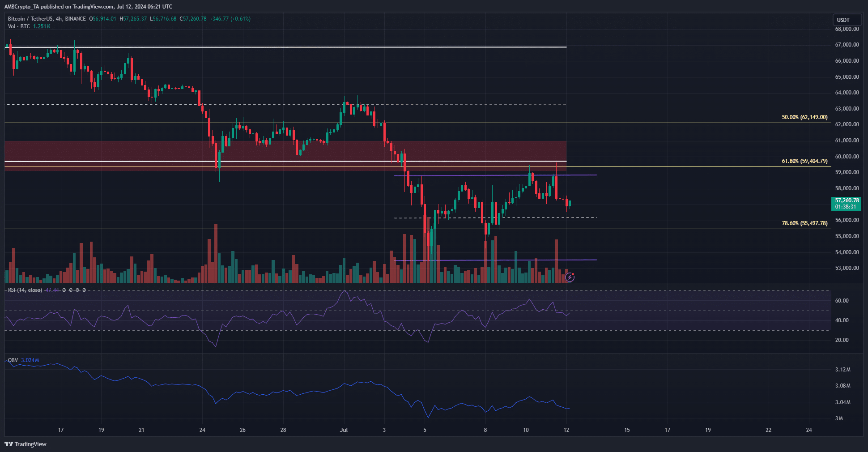
Task: Select the Vol · BTC indicator legend
Action: click(19, 26)
